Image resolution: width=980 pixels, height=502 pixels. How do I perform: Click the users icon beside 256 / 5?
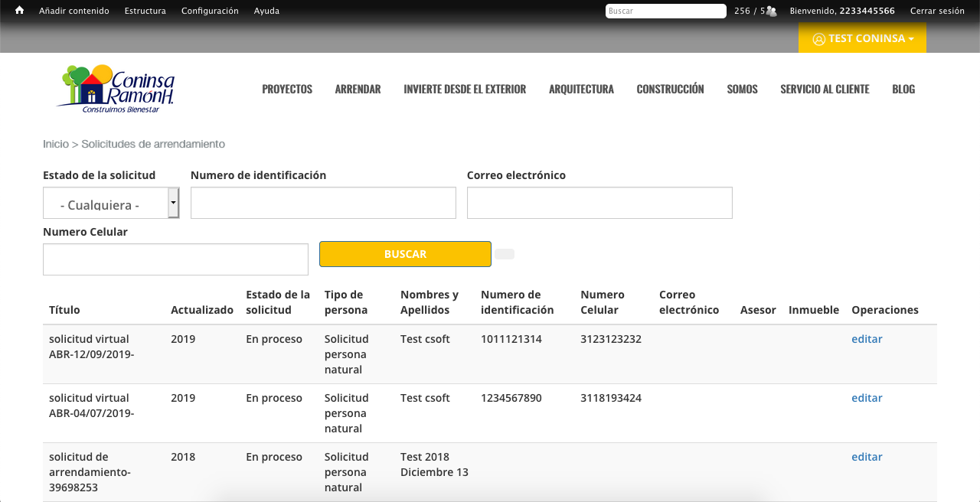tap(771, 11)
